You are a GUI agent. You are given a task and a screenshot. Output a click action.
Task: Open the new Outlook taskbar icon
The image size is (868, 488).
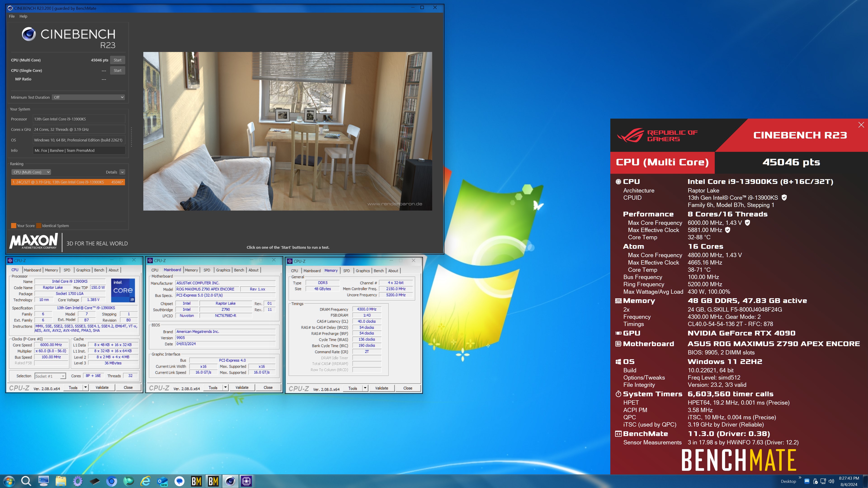click(163, 481)
